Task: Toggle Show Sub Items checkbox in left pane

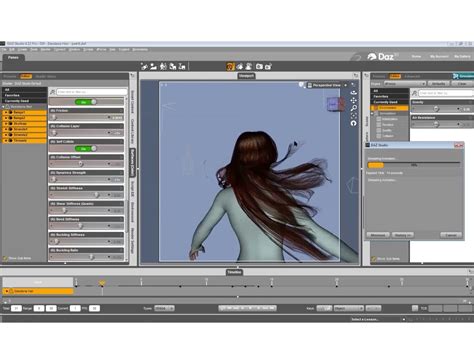Action: (x=5, y=258)
